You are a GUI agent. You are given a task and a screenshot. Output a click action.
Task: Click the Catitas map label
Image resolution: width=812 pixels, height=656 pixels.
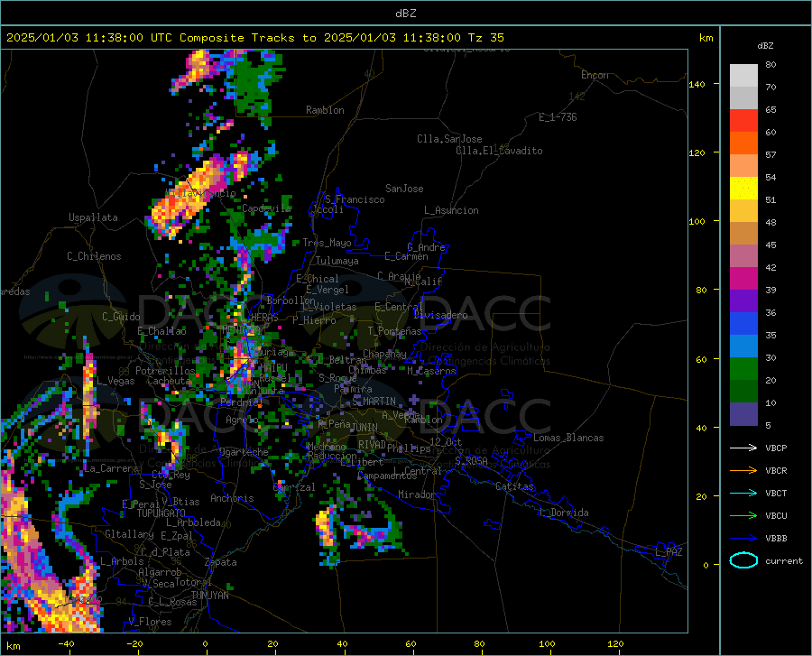(515, 486)
